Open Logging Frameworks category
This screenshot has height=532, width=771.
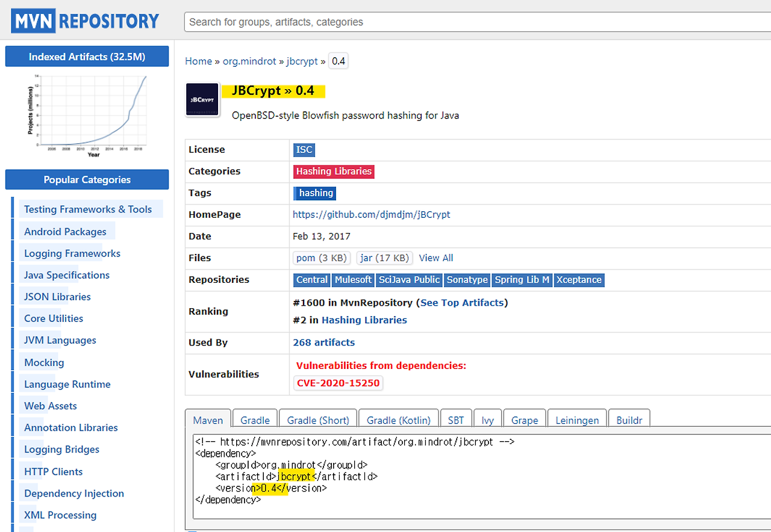click(x=72, y=253)
